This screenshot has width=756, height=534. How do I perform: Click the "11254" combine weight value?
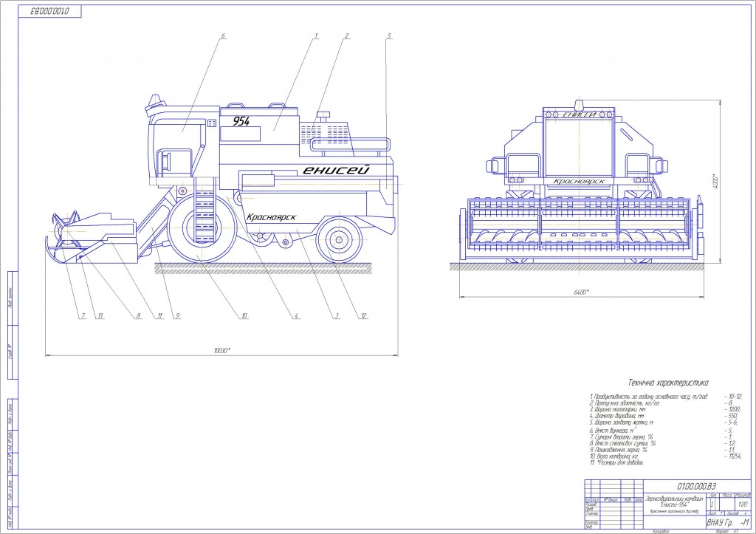pos(733,456)
